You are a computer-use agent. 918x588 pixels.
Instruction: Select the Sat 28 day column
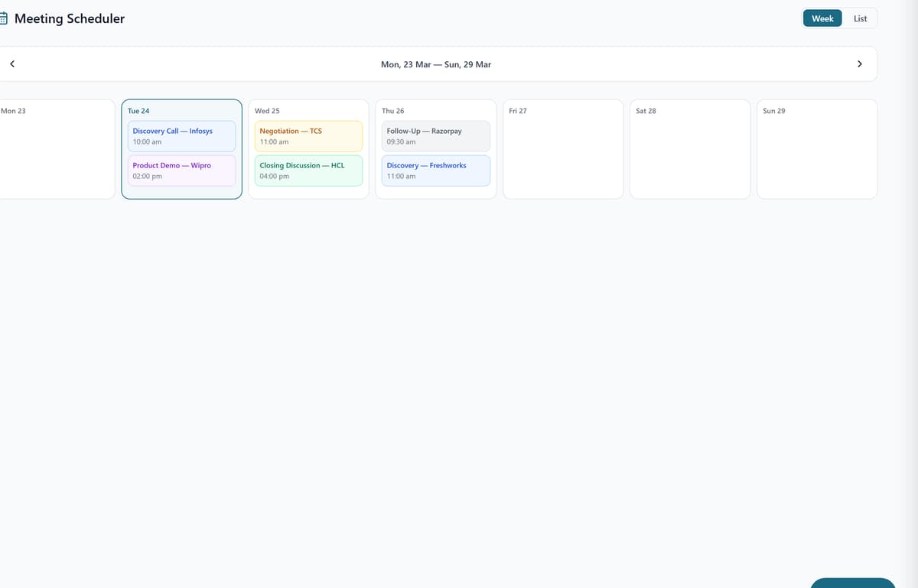tap(690, 149)
